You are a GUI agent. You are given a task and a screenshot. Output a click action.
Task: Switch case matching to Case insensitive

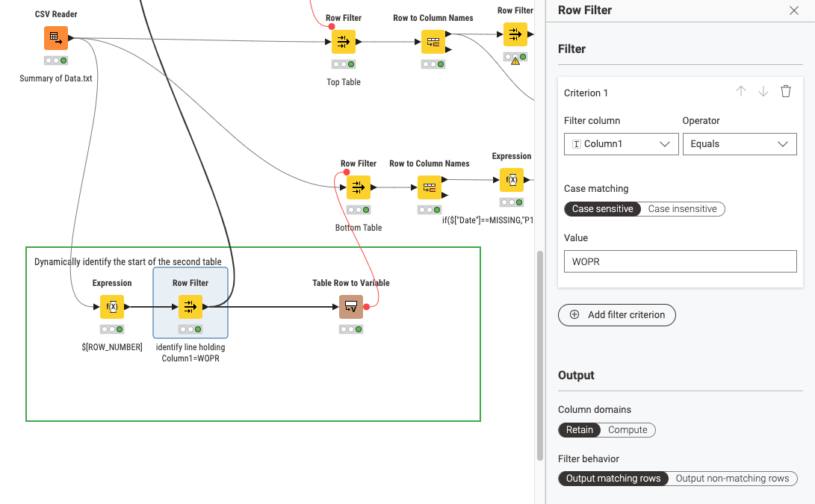coord(682,209)
